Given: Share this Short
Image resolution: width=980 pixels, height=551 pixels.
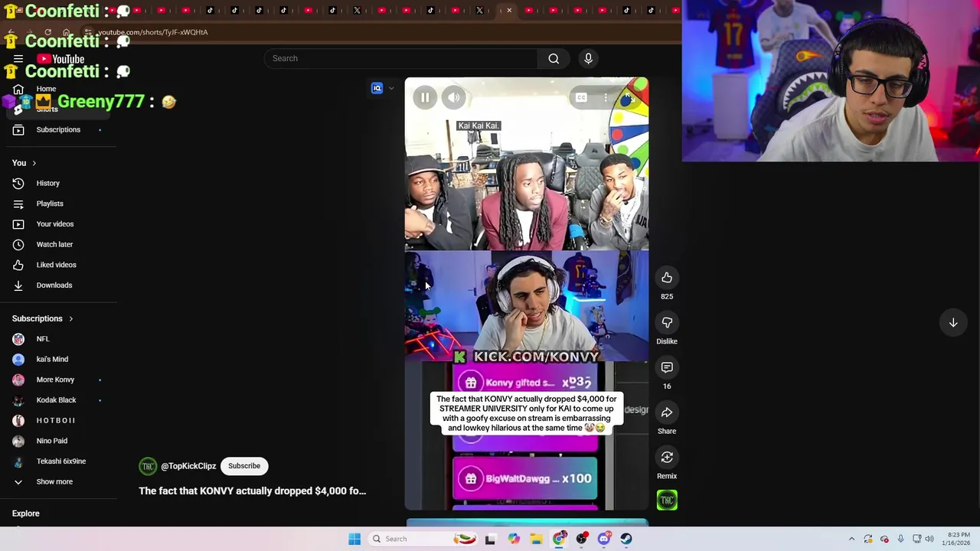Looking at the screenshot, I should [x=667, y=412].
